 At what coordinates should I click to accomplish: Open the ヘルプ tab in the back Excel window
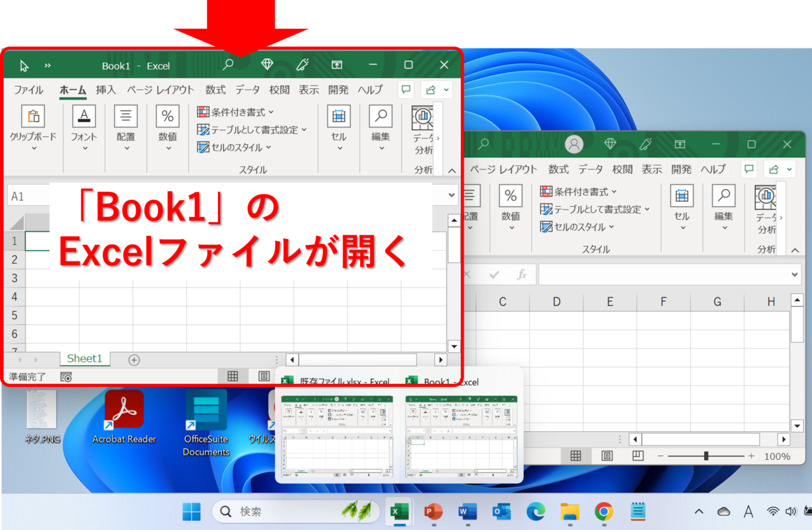(714, 169)
